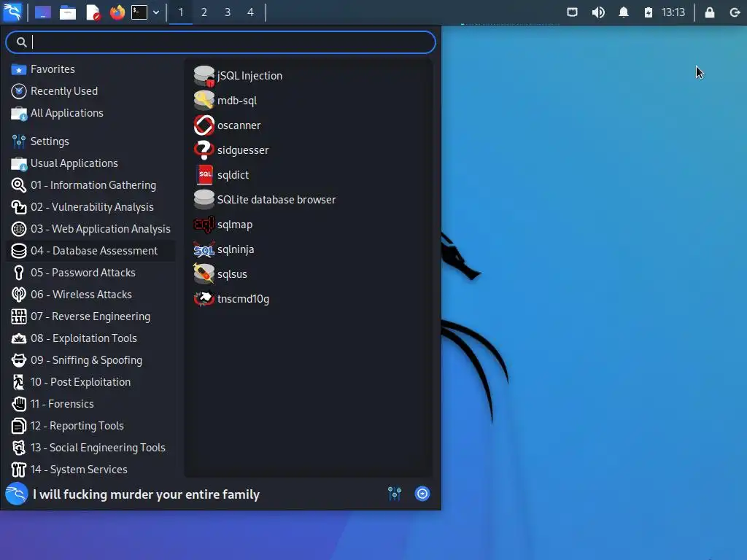This screenshot has height=560, width=747.
Task: Select 12 - Reporting Tools category
Action: click(x=91, y=426)
